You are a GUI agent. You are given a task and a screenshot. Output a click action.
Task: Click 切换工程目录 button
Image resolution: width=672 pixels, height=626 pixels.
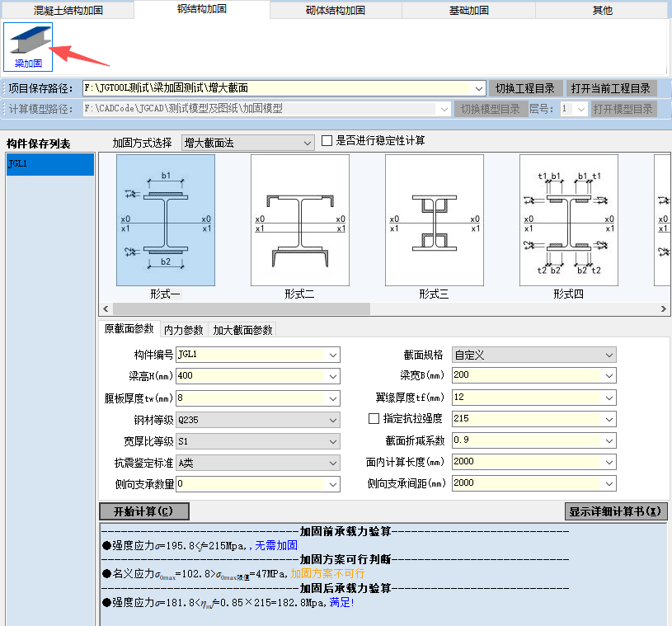tap(527, 88)
